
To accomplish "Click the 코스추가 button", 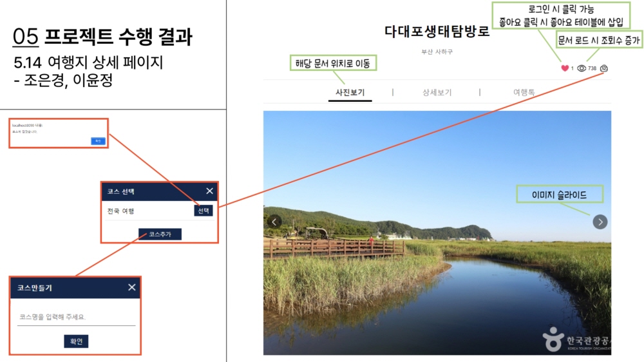I will (x=160, y=234).
